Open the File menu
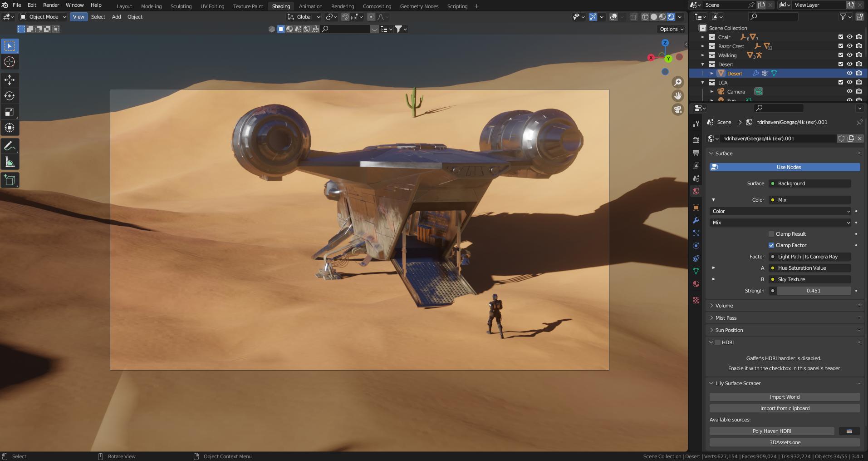 [17, 5]
